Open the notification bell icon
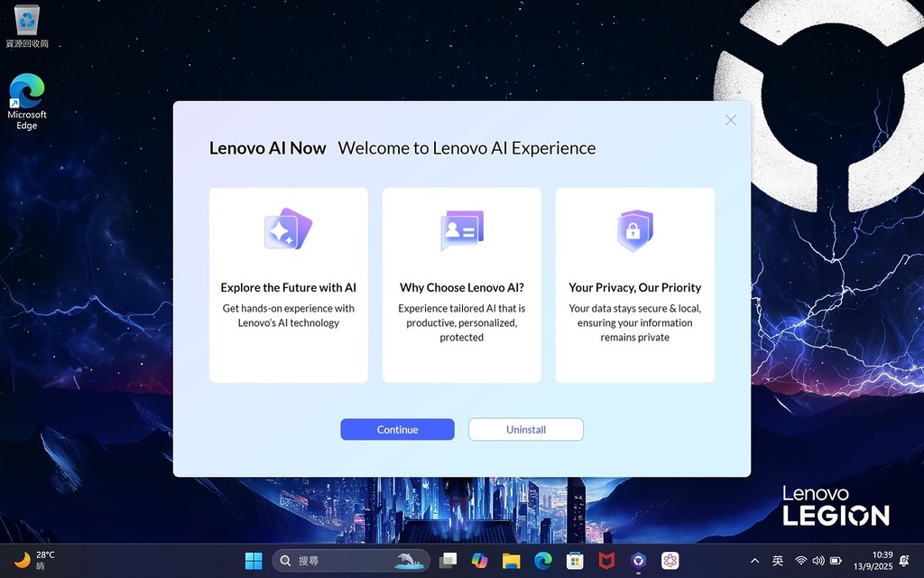 (905, 561)
